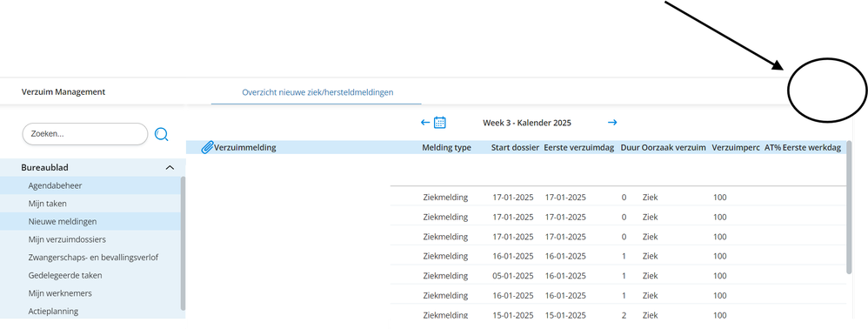The image size is (868, 329).
Task: Select the Week 3 - Kalender 2025 label
Action: pyautogui.click(x=526, y=123)
